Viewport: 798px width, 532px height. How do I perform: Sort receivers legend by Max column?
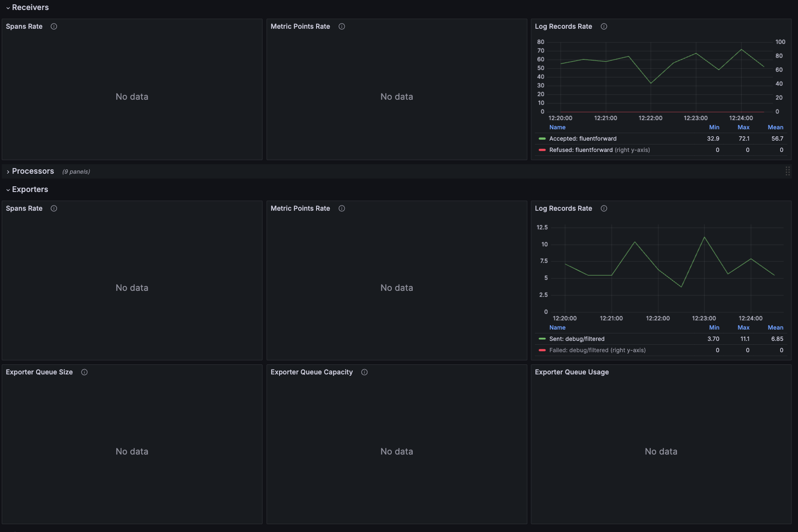743,128
